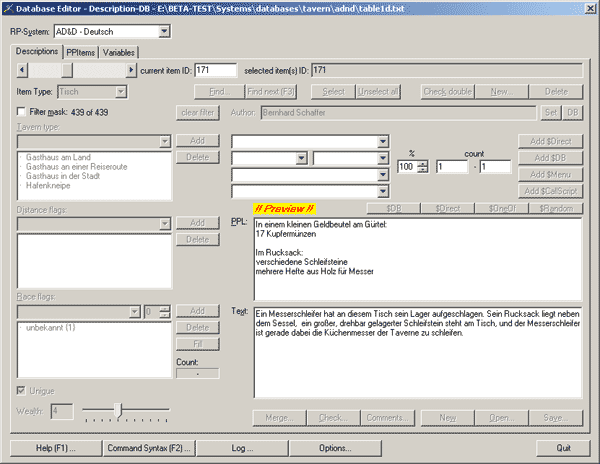Click the Wealth slider handle
Image resolution: width=600 pixels, height=464 pixels.
coord(119,409)
